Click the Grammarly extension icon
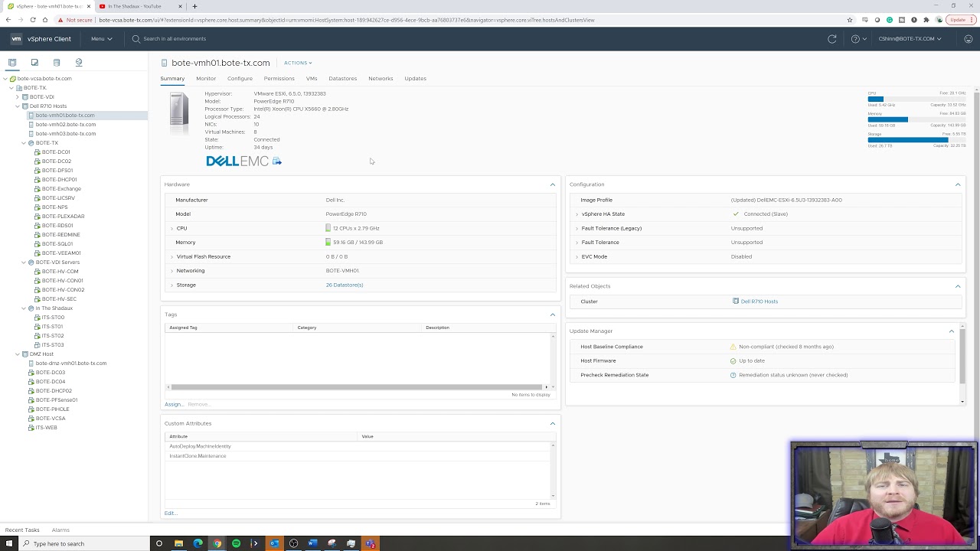980x551 pixels. click(x=890, y=20)
